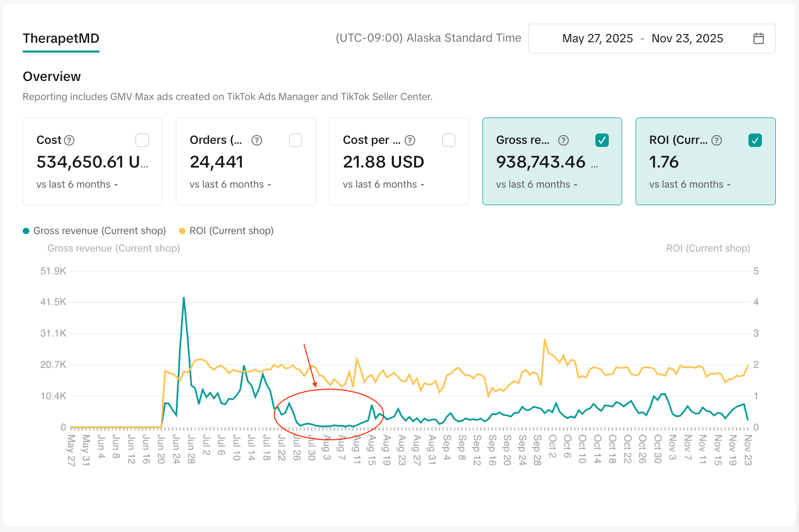Open the Orders help question-mark icon
The width and height of the screenshot is (799, 532).
click(257, 140)
